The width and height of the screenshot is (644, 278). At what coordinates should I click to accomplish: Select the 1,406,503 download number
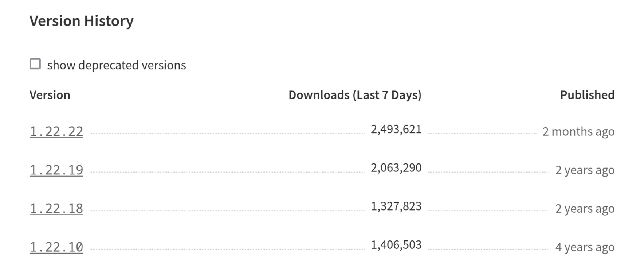coord(396,244)
